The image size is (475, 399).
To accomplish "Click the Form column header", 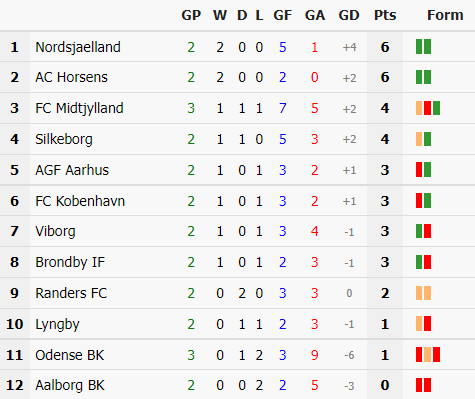I will click(445, 15).
